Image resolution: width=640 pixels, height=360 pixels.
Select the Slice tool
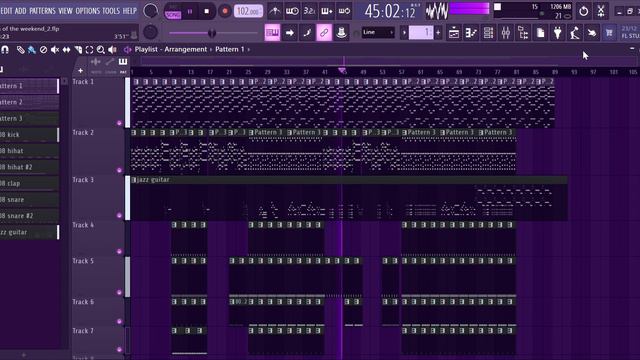[78, 50]
